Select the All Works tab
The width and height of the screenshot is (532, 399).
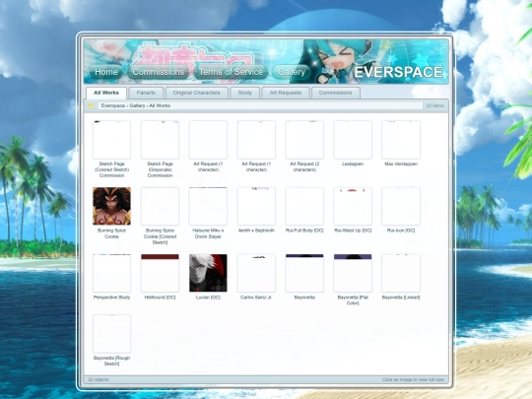click(106, 93)
